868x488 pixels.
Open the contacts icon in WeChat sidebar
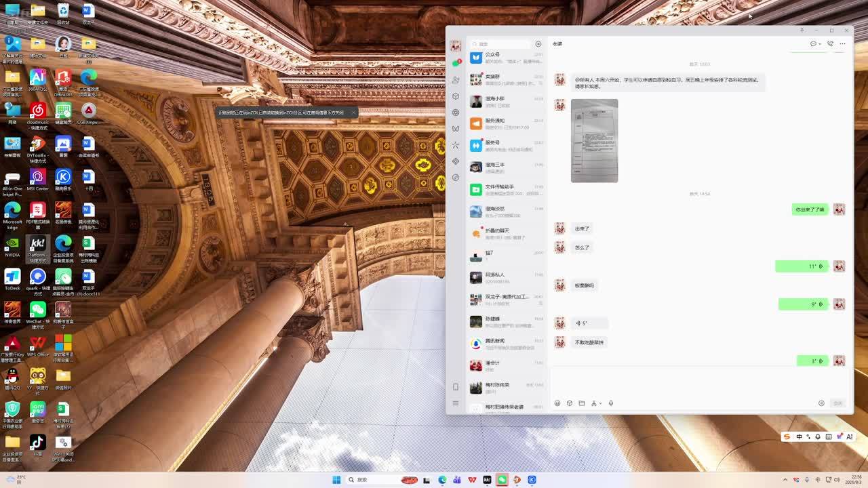pos(456,80)
